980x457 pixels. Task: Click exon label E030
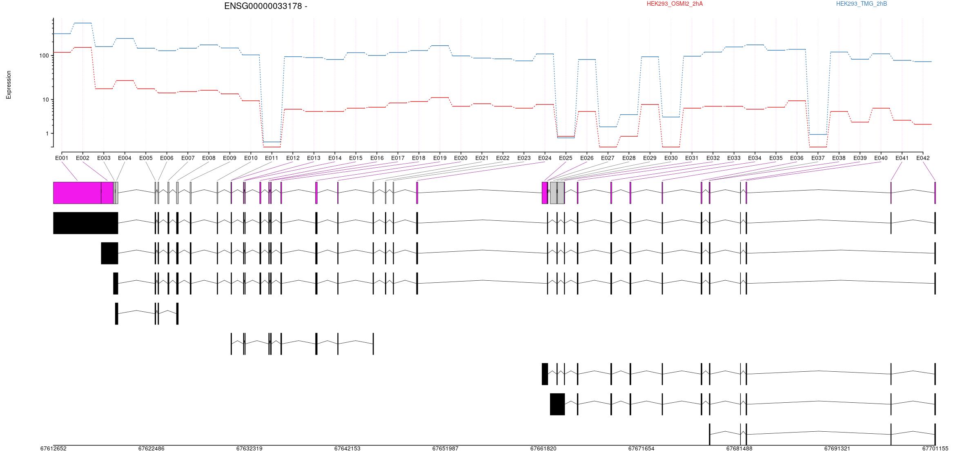(671, 158)
